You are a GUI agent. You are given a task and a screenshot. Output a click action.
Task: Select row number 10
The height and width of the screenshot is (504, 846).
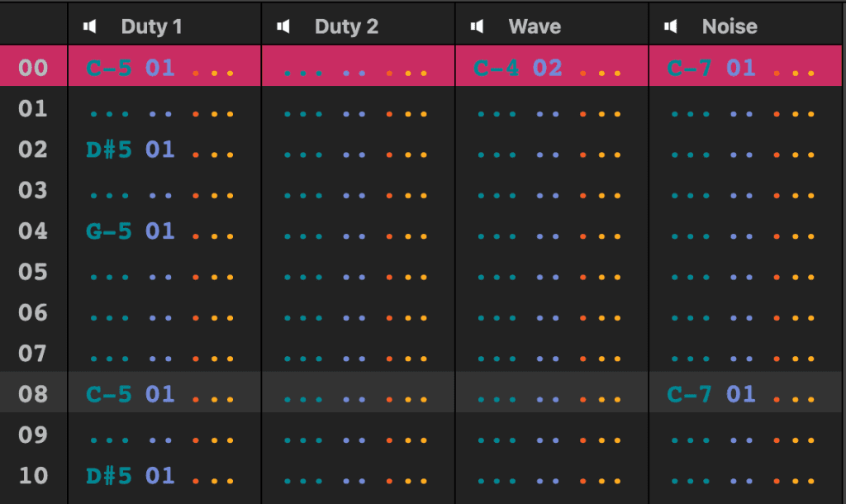33,475
